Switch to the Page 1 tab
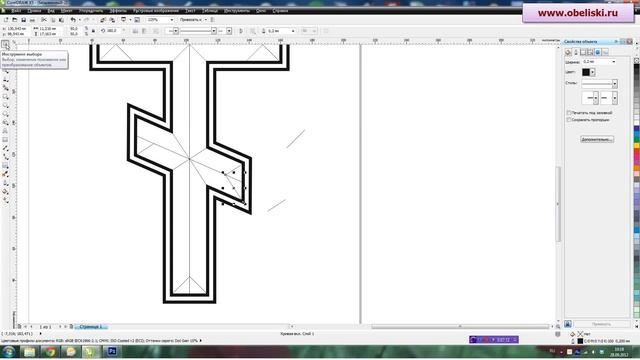Viewport: 640px width, 360px height. [91, 327]
